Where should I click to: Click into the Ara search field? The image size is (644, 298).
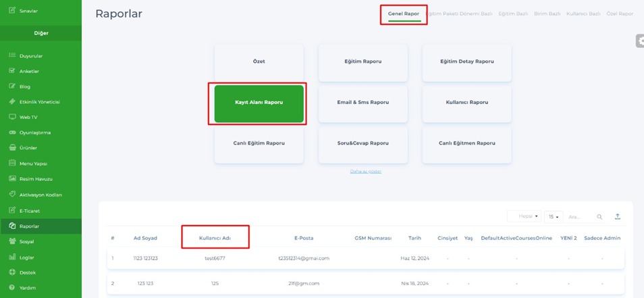(x=579, y=217)
